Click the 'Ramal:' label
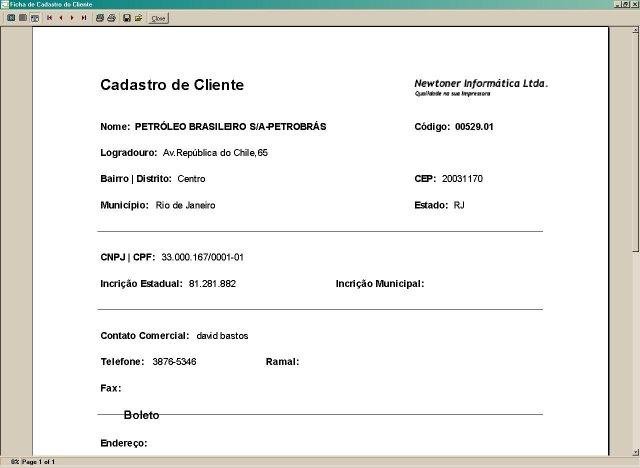This screenshot has height=468, width=640. pyautogui.click(x=282, y=362)
